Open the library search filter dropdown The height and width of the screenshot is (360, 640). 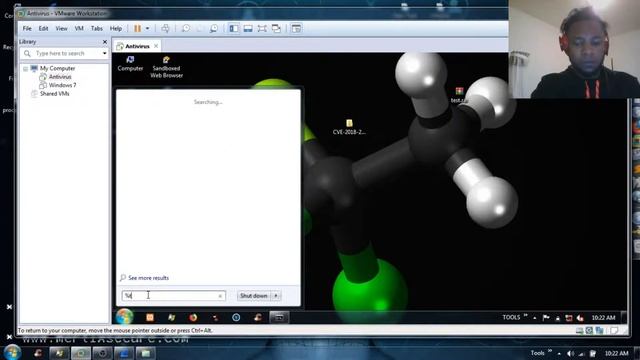tap(104, 53)
